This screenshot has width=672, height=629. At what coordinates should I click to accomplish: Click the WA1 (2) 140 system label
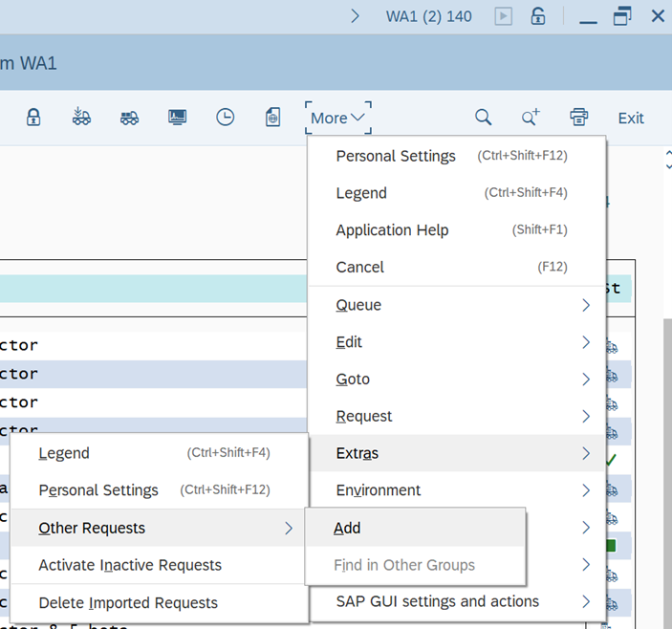[x=428, y=16]
